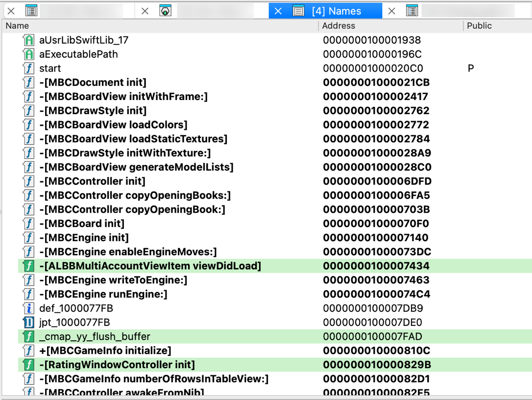
Task: Close the [4] Names tab
Action: 278,11
